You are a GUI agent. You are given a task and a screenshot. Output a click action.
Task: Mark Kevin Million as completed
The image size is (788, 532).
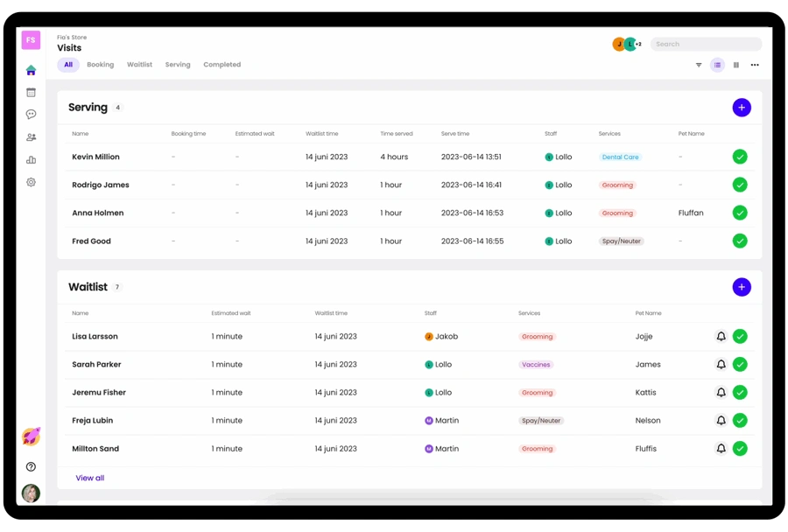739,157
